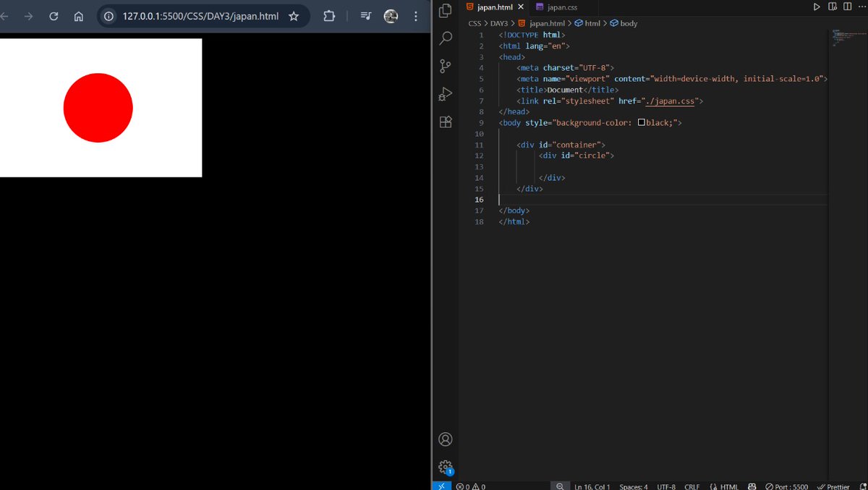Click the More Actions ellipsis in editor toolbar
The image size is (868, 490).
tap(861, 7)
